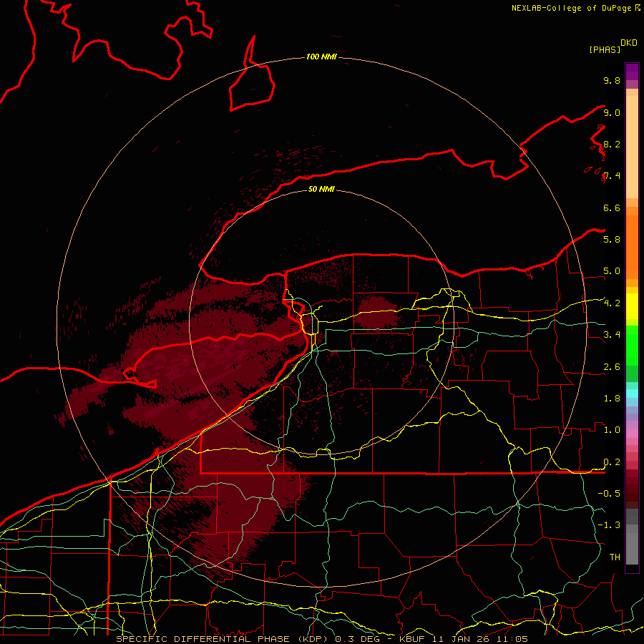Image resolution: width=644 pixels, height=644 pixels.
Task: Pick the bright green color bar segment
Action: 632,346
